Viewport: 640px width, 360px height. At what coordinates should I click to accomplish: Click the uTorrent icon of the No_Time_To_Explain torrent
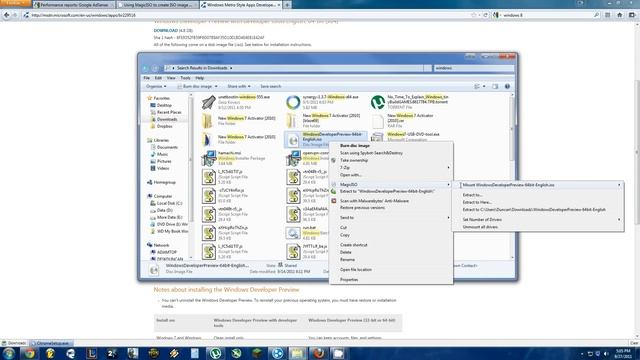tap(378, 102)
